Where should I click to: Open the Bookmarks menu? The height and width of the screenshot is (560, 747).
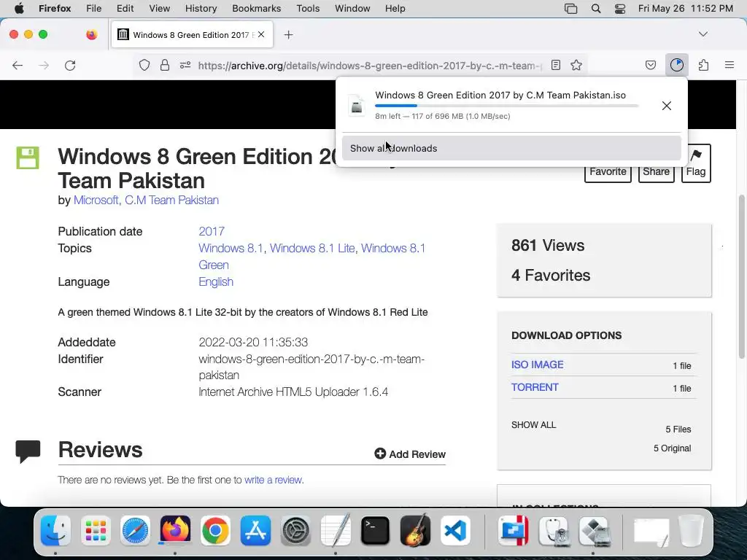[x=256, y=9]
